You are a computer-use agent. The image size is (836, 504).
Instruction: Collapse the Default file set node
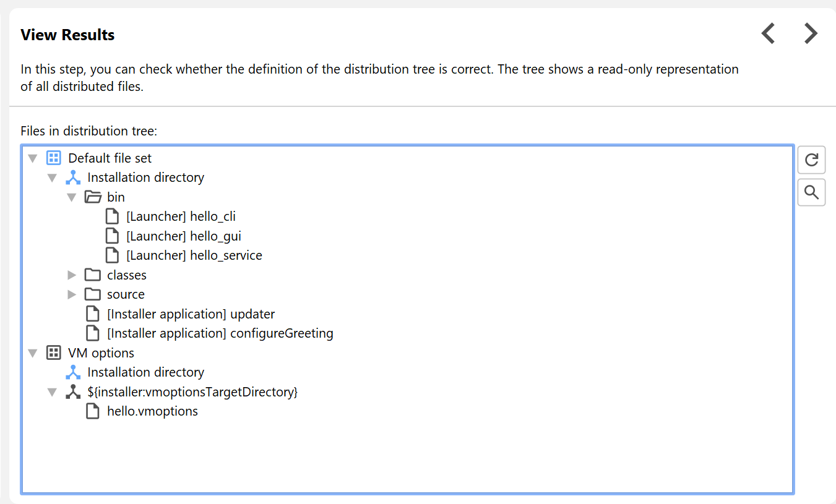pos(33,158)
